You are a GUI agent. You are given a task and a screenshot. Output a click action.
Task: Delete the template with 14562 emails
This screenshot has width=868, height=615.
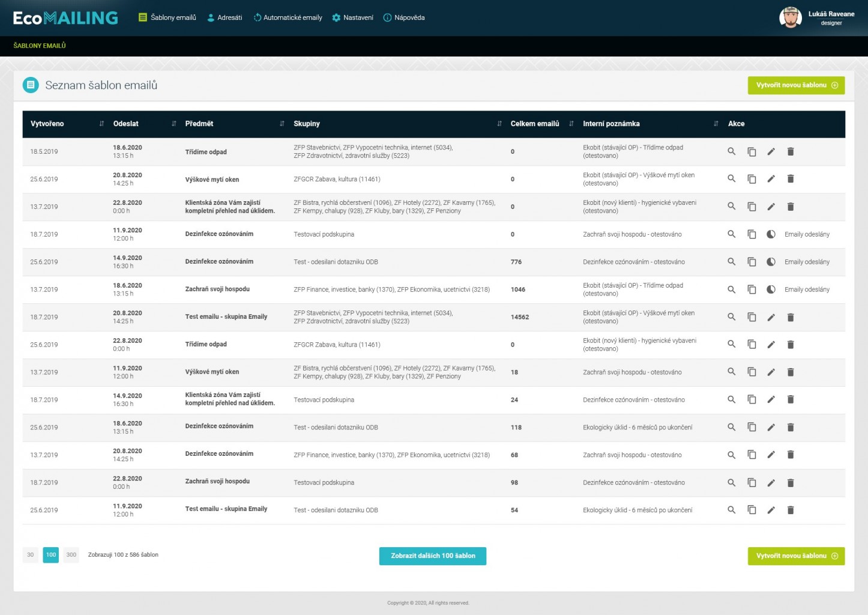tap(790, 317)
